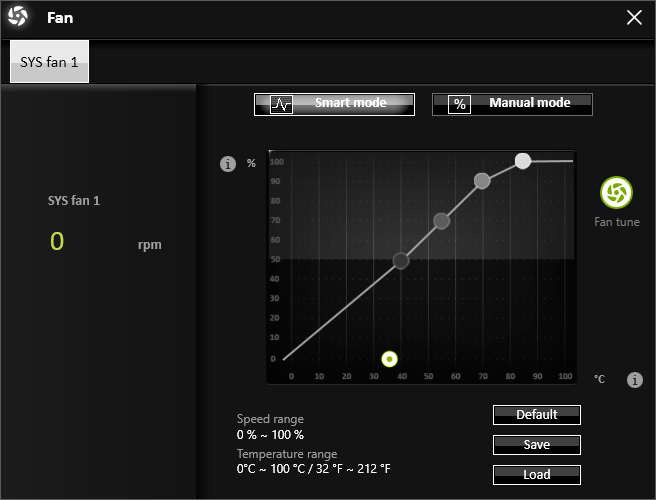The width and height of the screenshot is (656, 500).
Task: Select the curve point at 55°C 70%
Action: point(441,221)
